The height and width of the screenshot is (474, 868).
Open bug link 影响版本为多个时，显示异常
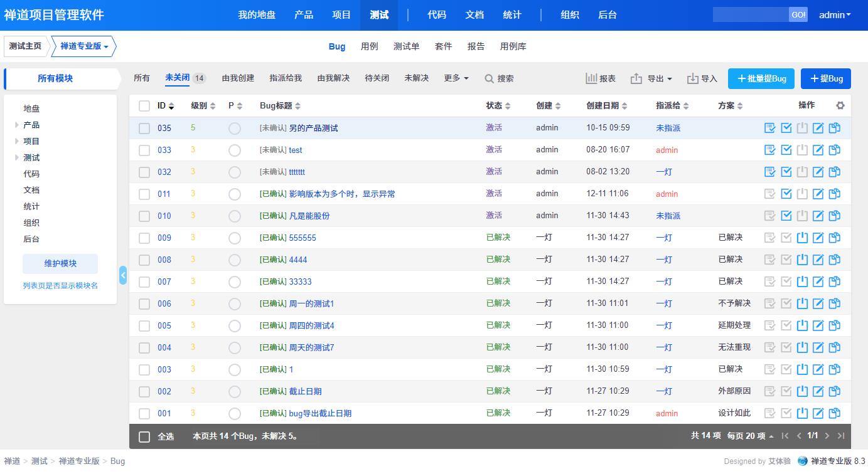(342, 194)
